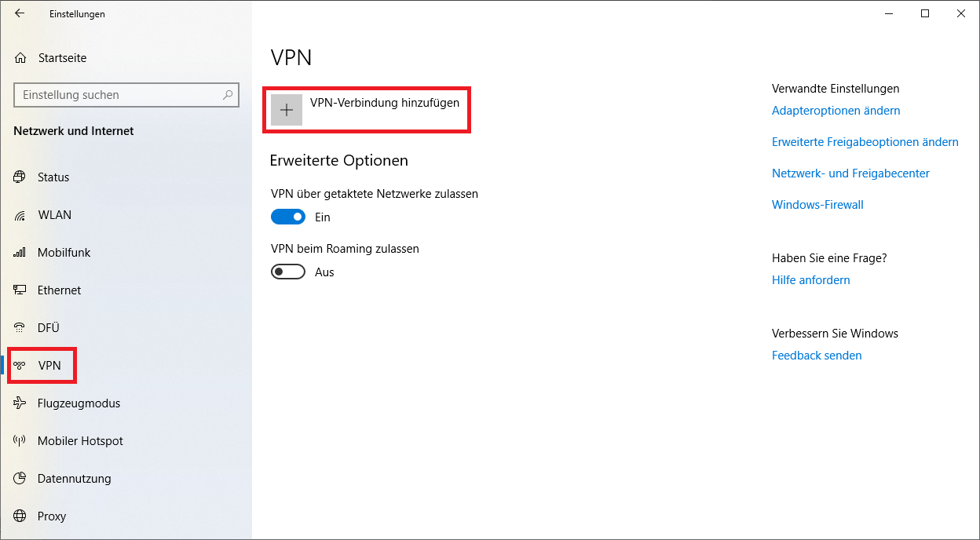Click the Status globe icon
This screenshot has height=540, width=980.
(x=20, y=177)
